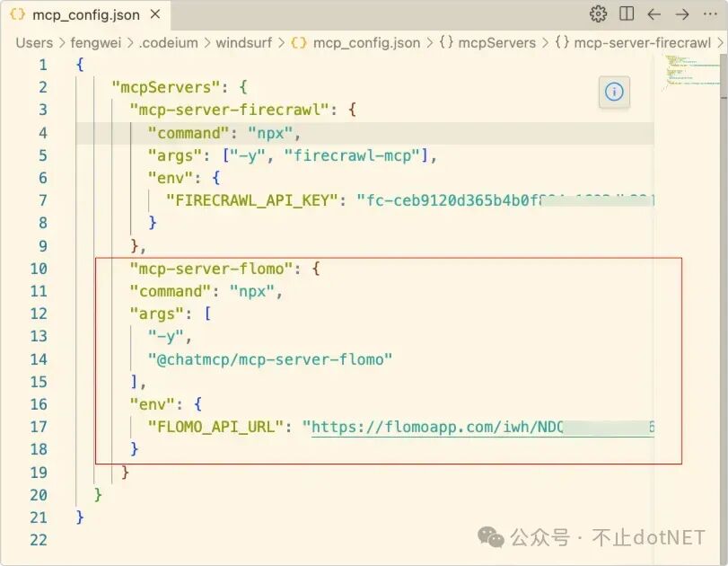This screenshot has width=728, height=566.
Task: Click line number 20 in gutter
Action: point(39,495)
